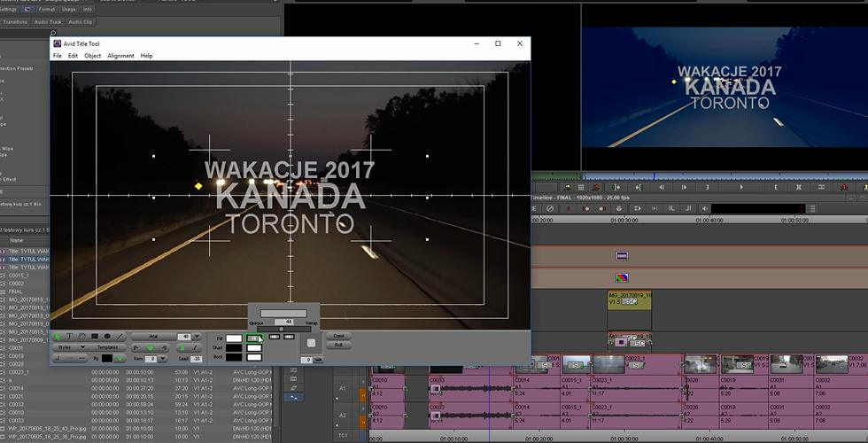
Task: Toggle italic text style in Title Tool
Action: tap(195, 347)
